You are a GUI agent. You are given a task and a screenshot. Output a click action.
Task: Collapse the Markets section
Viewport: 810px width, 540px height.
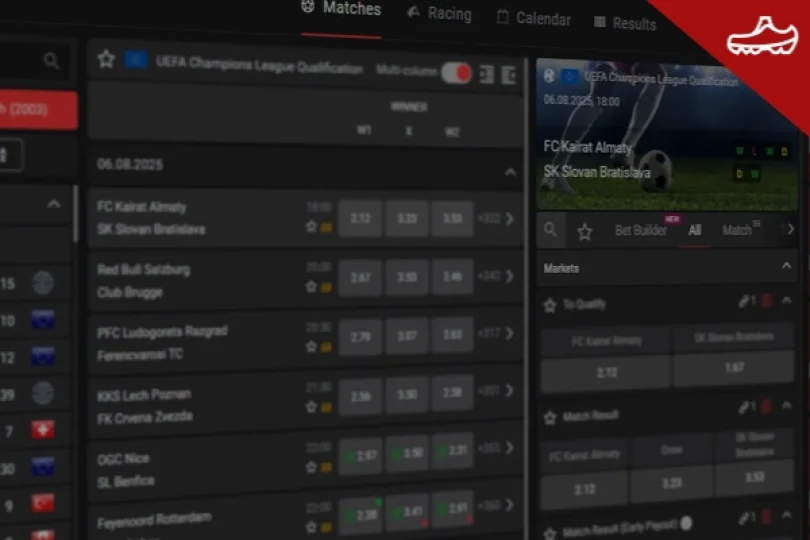click(x=787, y=267)
